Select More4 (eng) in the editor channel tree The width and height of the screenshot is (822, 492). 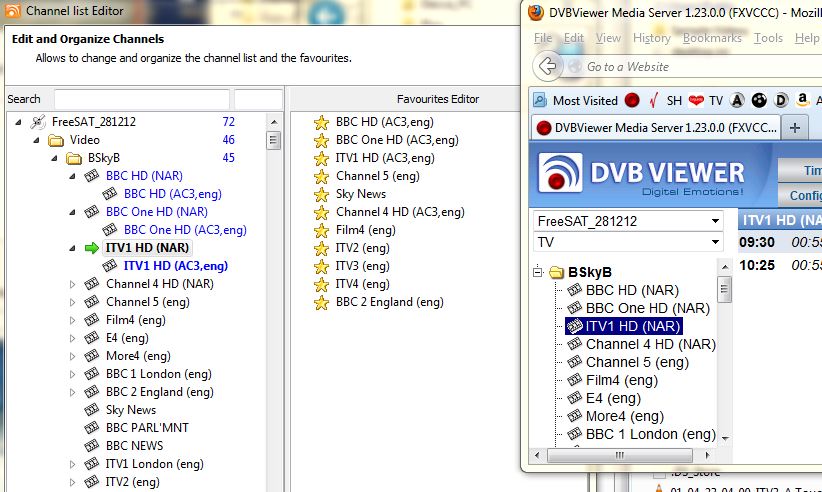(138, 356)
